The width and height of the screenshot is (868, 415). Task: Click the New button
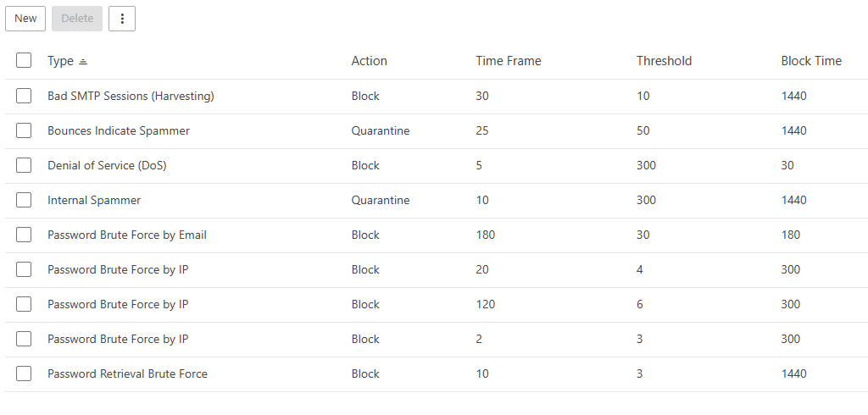click(25, 19)
